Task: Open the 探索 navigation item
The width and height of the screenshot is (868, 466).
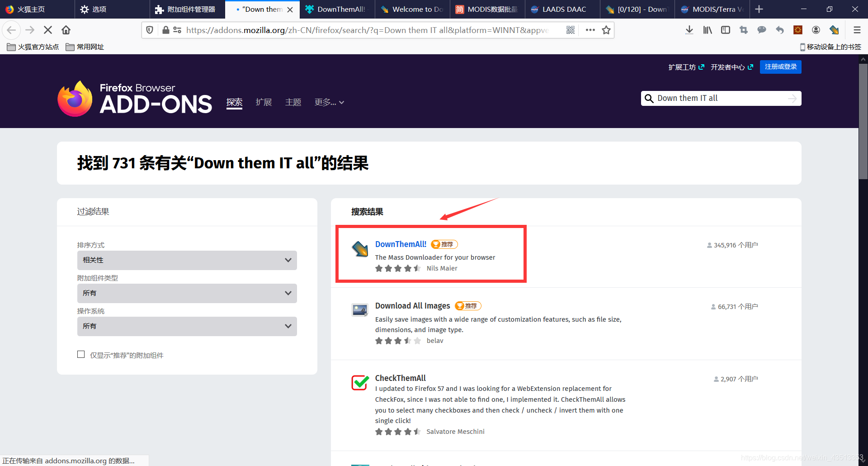Action: coord(234,102)
